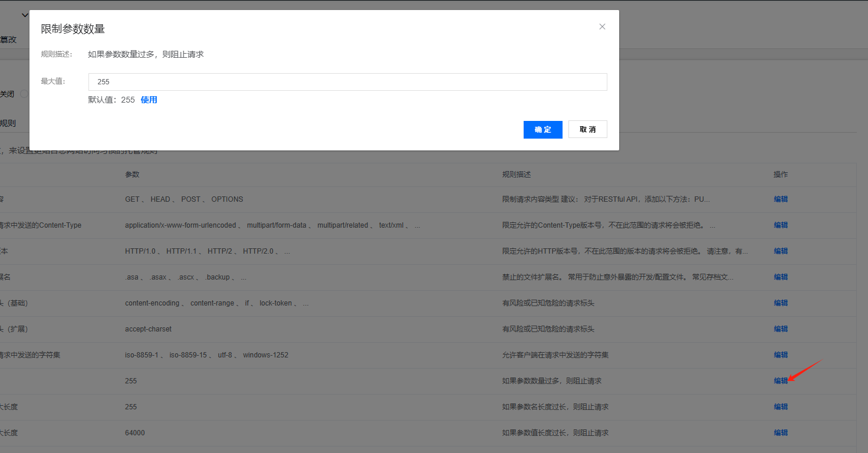Edit the GET, HEAD, POST methods row
This screenshot has height=453, width=868.
(781, 199)
